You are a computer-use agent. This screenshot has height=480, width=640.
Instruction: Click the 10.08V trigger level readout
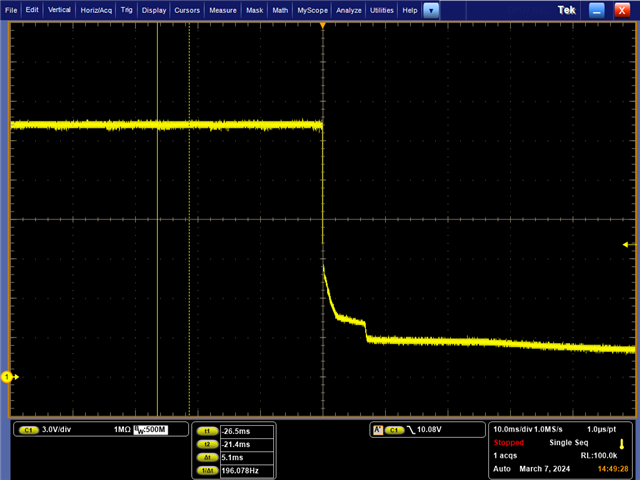coord(429,429)
